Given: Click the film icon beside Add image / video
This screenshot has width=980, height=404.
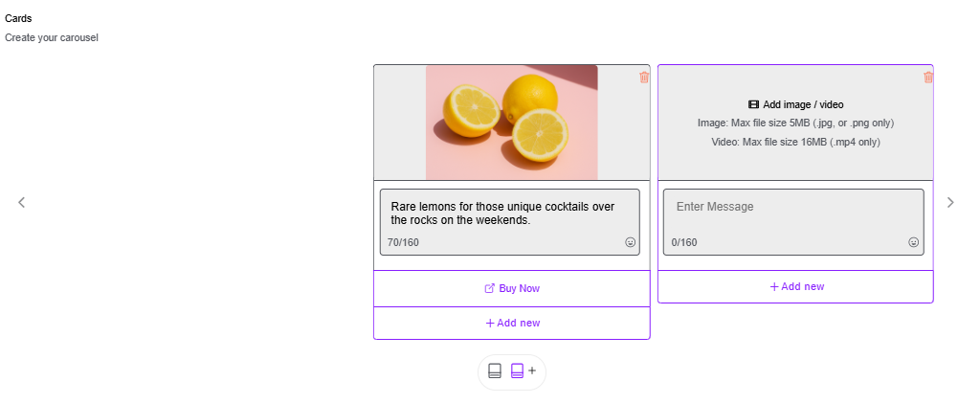Looking at the screenshot, I should point(754,104).
